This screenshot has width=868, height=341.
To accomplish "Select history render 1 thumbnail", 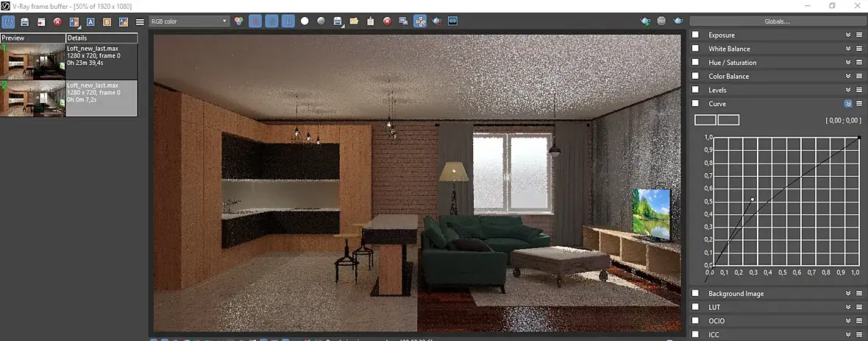I will 33,61.
